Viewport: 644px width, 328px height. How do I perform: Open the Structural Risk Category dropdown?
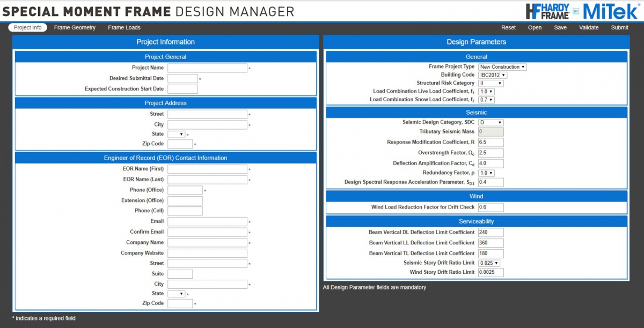tap(491, 83)
